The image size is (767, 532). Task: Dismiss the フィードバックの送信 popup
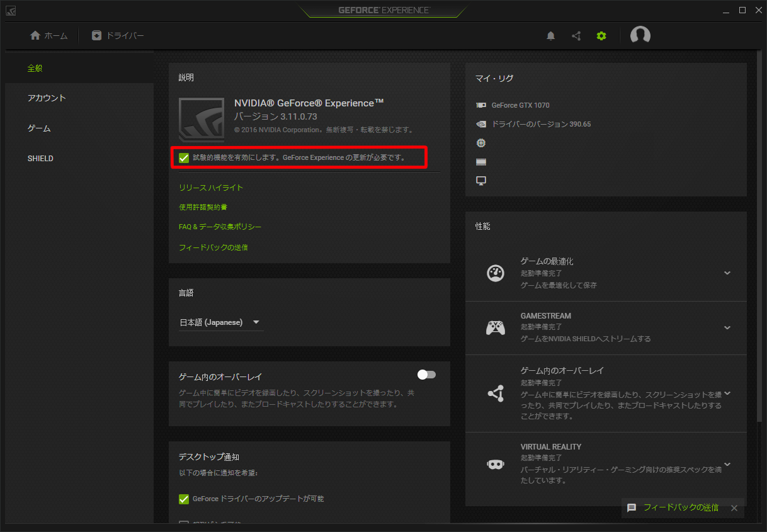[734, 507]
